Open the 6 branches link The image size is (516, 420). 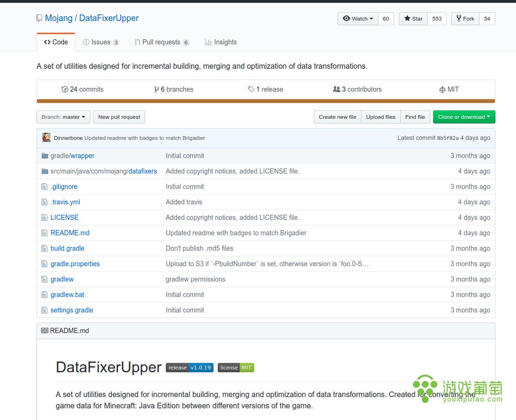pos(174,89)
